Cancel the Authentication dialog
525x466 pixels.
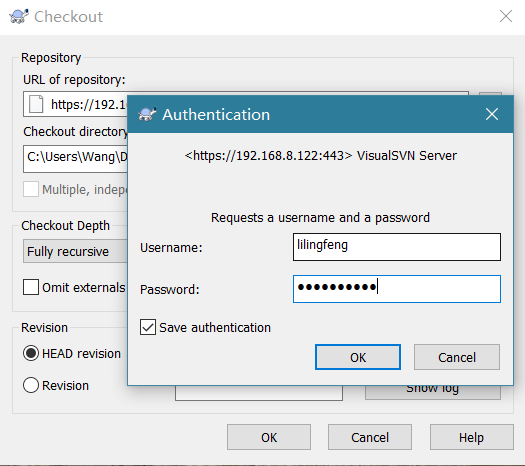(457, 357)
